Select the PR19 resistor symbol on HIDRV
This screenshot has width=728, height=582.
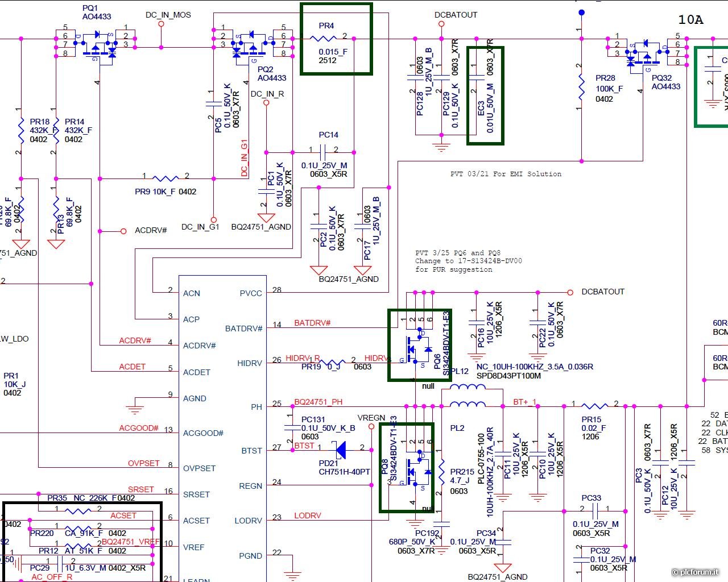click(x=333, y=362)
